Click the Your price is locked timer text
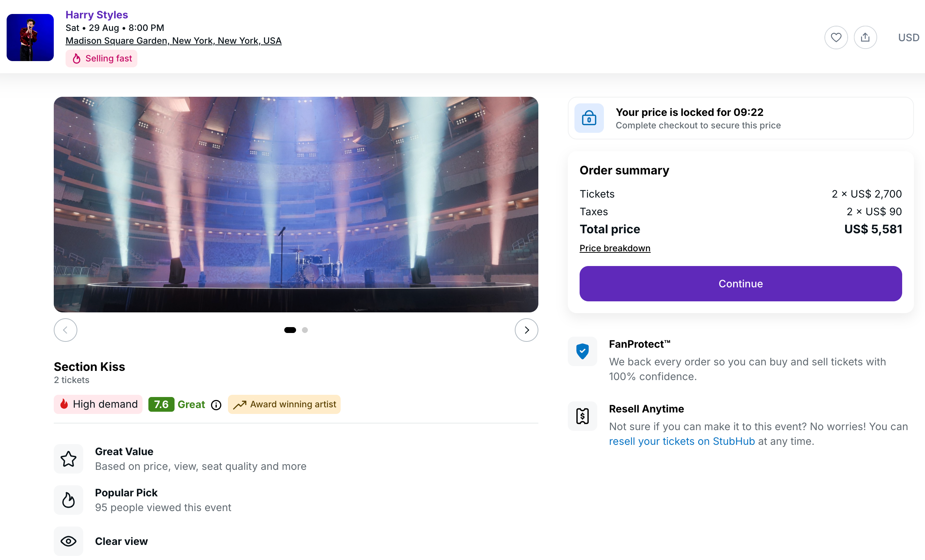The width and height of the screenshot is (925, 560). tap(689, 112)
